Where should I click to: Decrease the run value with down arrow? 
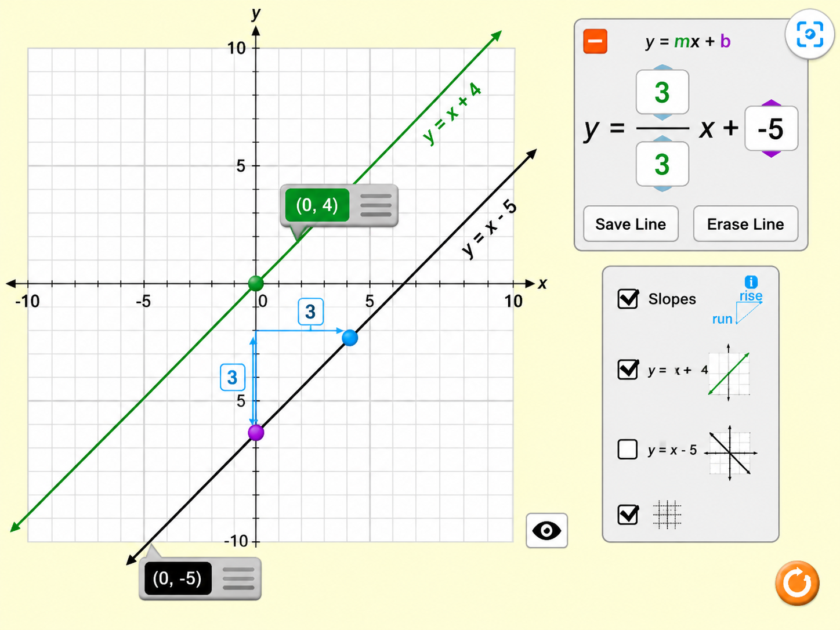click(662, 189)
